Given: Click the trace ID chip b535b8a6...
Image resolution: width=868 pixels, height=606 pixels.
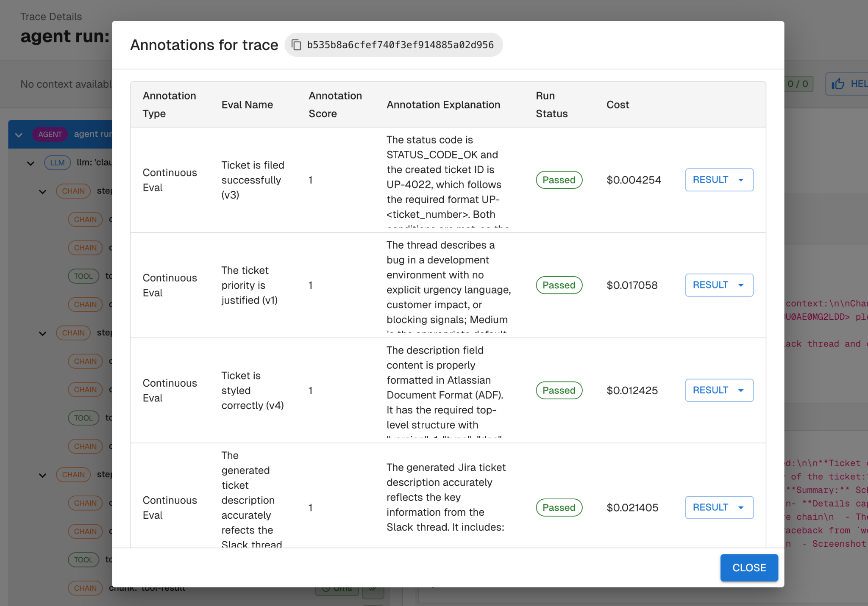Looking at the screenshot, I should tap(400, 45).
